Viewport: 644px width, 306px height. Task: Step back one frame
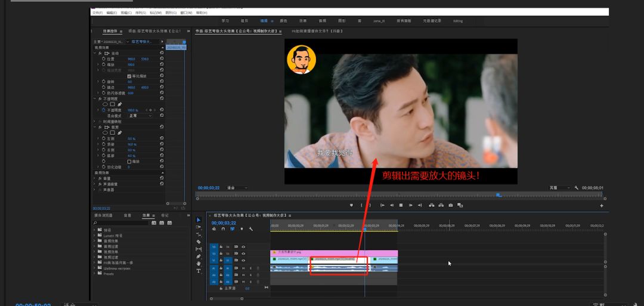coord(391,205)
